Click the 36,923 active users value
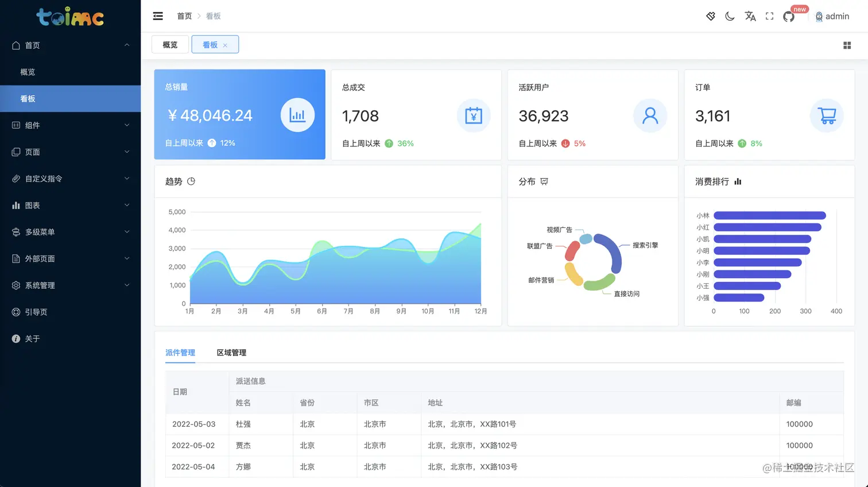The width and height of the screenshot is (868, 487). pos(544,116)
